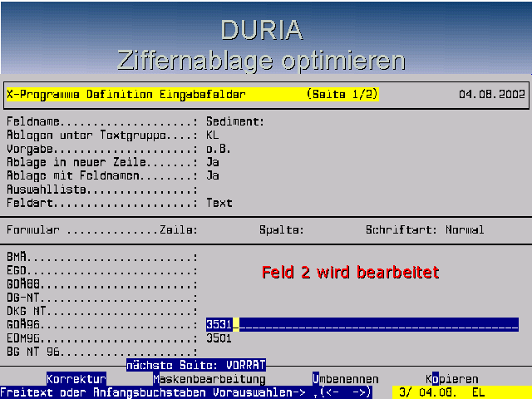The width and height of the screenshot is (532, 399).
Task: Choose Maskenbearbeitung in the bottom menu
Action: [209, 379]
